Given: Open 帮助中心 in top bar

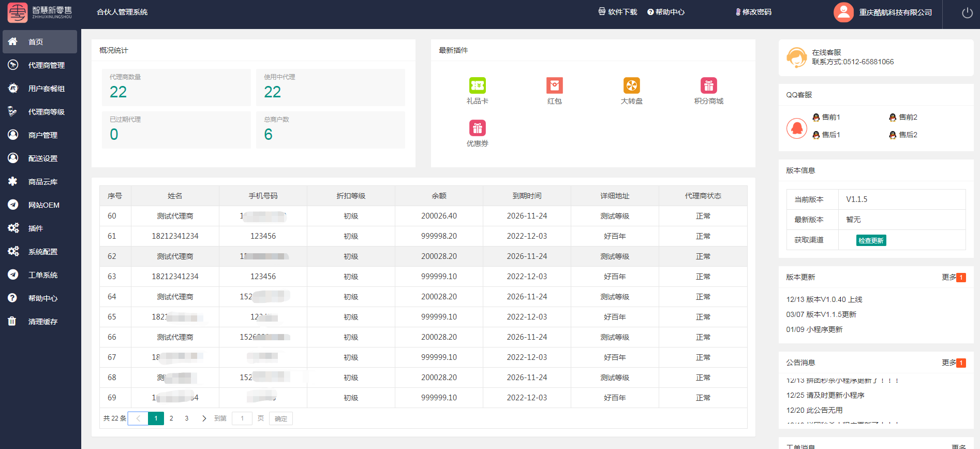Looking at the screenshot, I should 666,12.
